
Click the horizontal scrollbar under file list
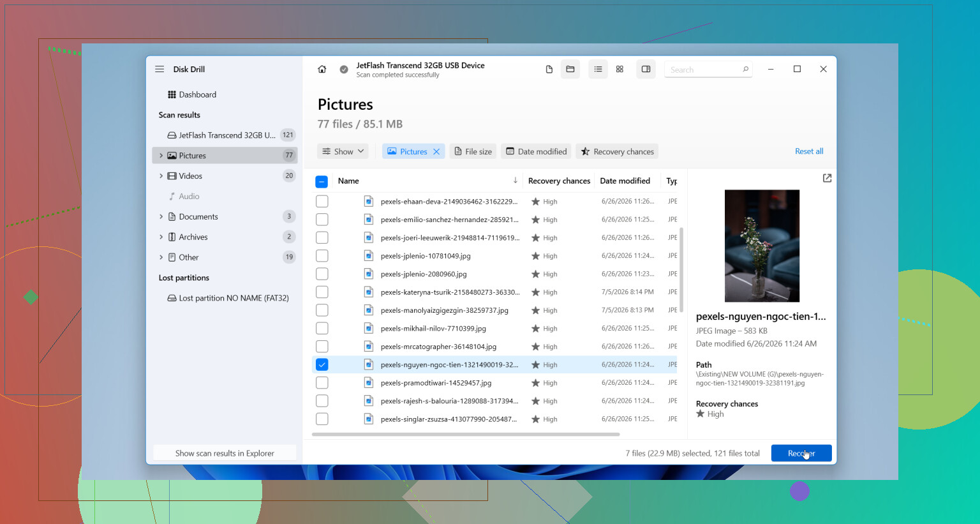[466, 434]
